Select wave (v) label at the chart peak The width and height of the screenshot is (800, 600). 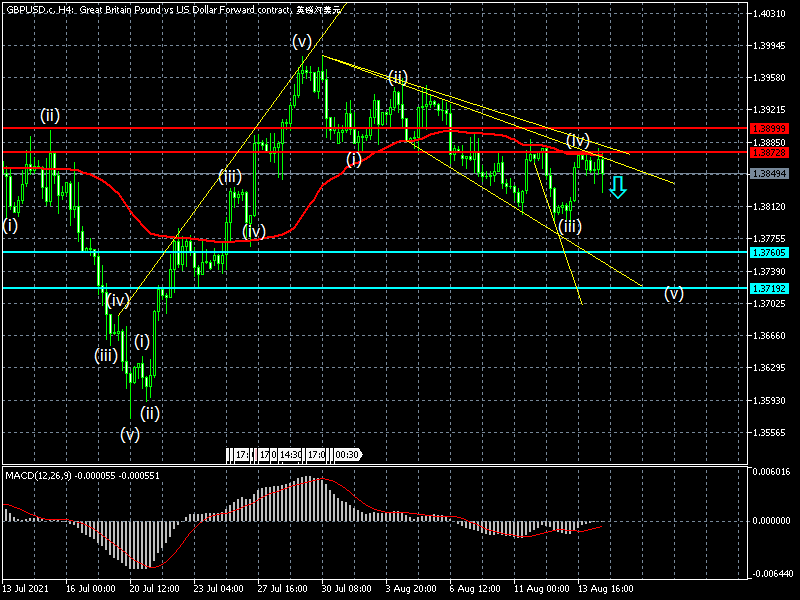click(x=302, y=41)
